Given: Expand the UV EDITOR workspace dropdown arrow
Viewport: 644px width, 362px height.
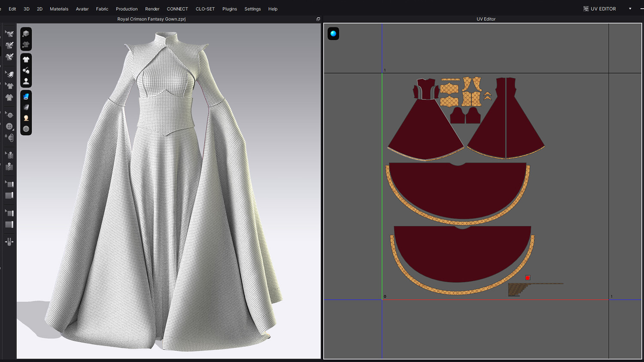Looking at the screenshot, I should tap(630, 9).
